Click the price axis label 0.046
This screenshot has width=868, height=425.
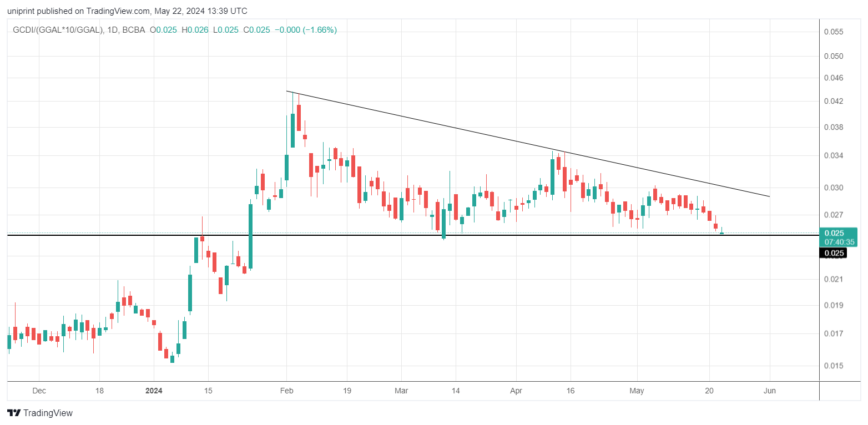pyautogui.click(x=834, y=78)
